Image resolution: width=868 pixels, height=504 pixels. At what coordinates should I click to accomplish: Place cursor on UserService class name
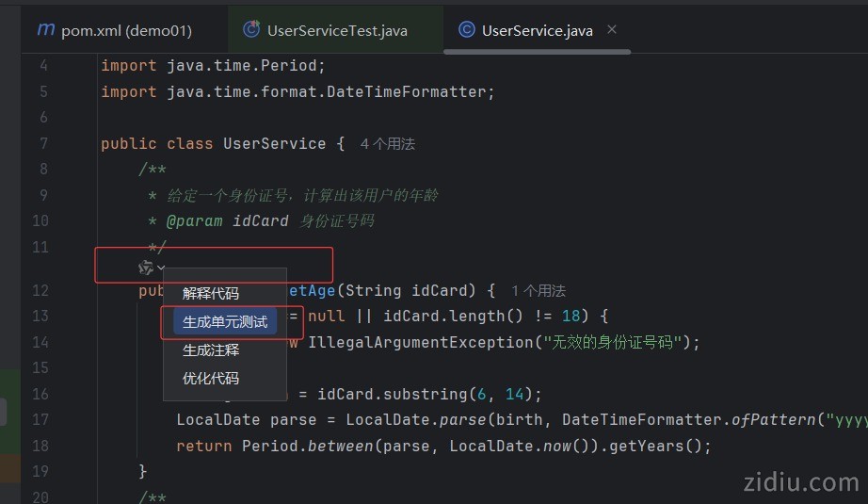(x=274, y=144)
